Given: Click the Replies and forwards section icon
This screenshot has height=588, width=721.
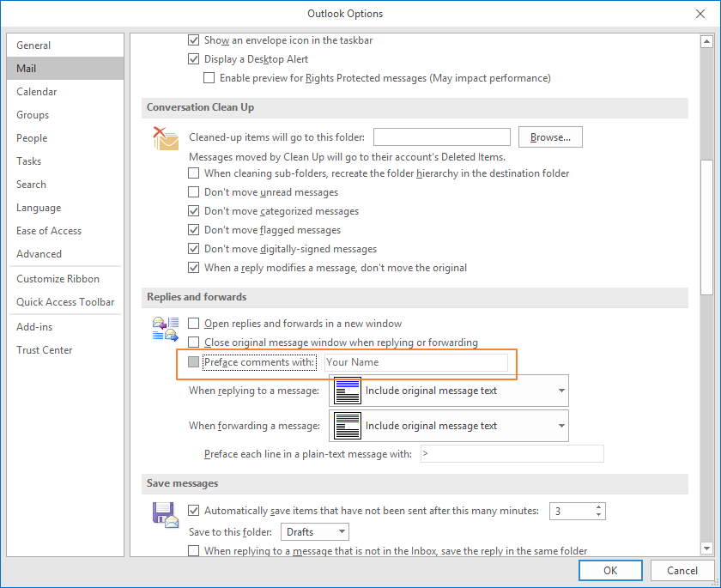Looking at the screenshot, I should click(165, 330).
